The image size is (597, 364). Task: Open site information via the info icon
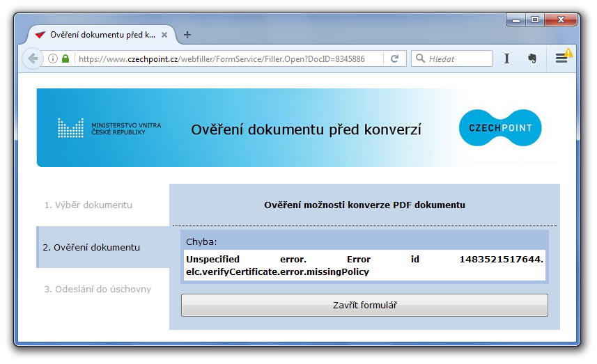pyautogui.click(x=53, y=58)
